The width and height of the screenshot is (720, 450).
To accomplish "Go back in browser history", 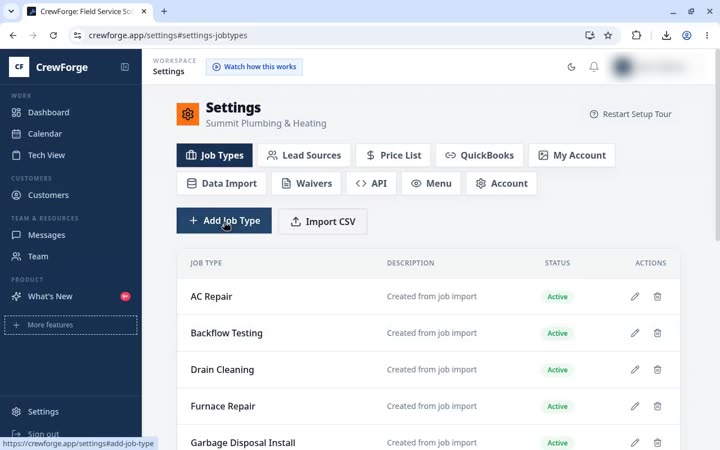I will (x=13, y=35).
